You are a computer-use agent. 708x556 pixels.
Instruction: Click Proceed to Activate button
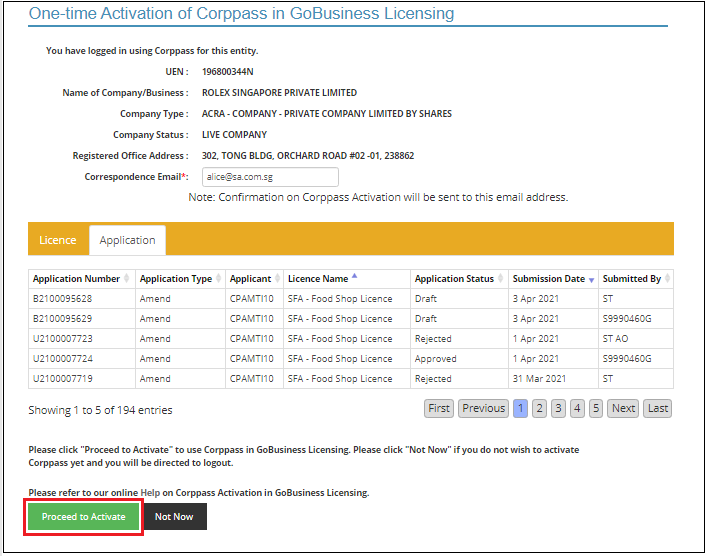(84, 517)
